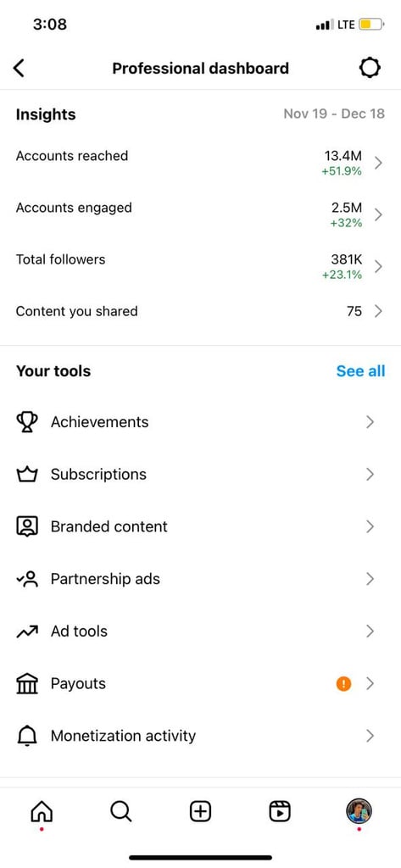Go to Home tab

click(x=42, y=811)
